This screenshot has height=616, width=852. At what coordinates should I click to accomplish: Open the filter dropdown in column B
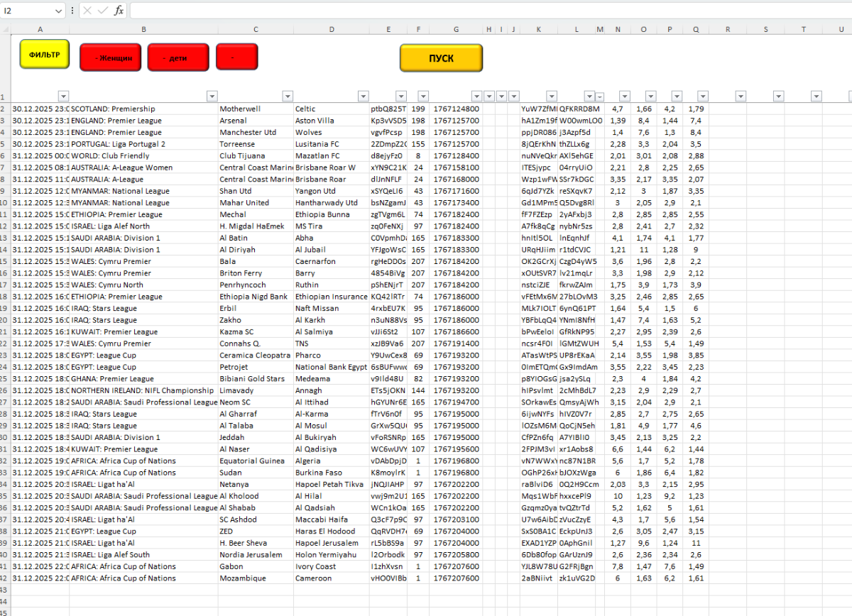[x=212, y=96]
